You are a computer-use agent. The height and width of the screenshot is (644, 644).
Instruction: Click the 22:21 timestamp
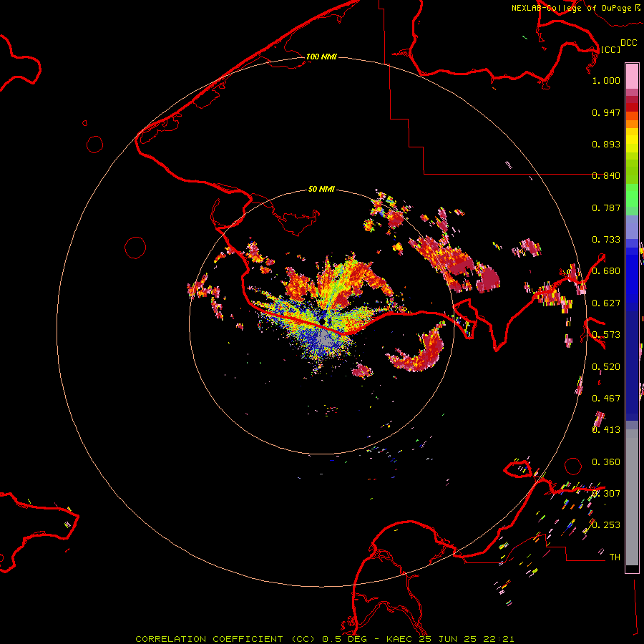[x=499, y=639]
